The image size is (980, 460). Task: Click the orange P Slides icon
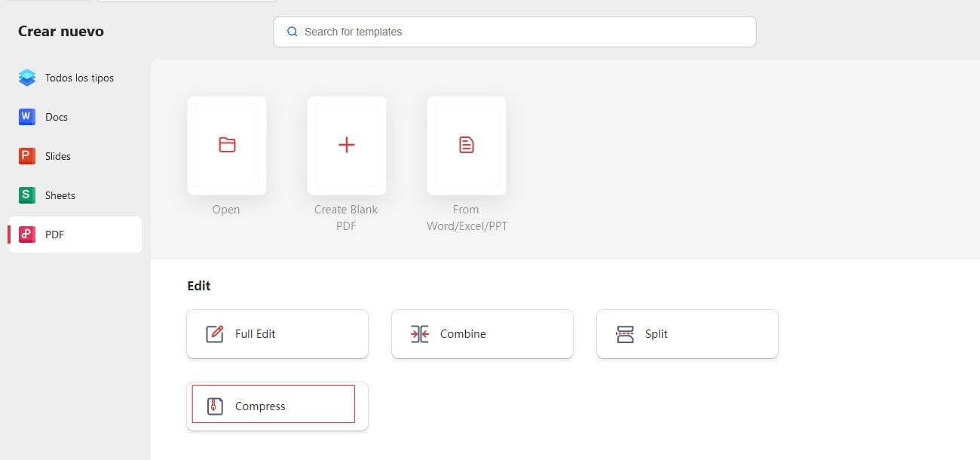coord(27,156)
